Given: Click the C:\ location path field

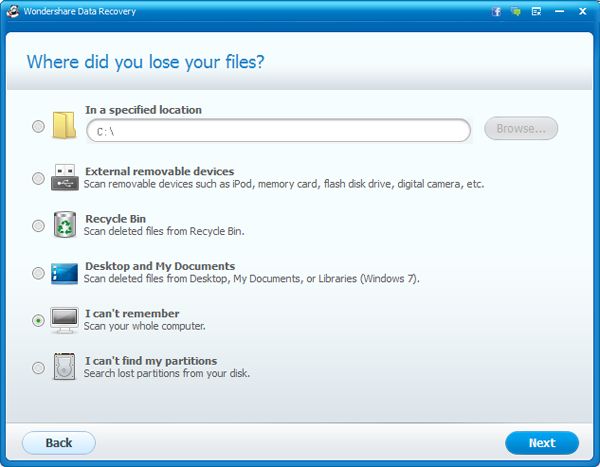Looking at the screenshot, I should (x=277, y=130).
